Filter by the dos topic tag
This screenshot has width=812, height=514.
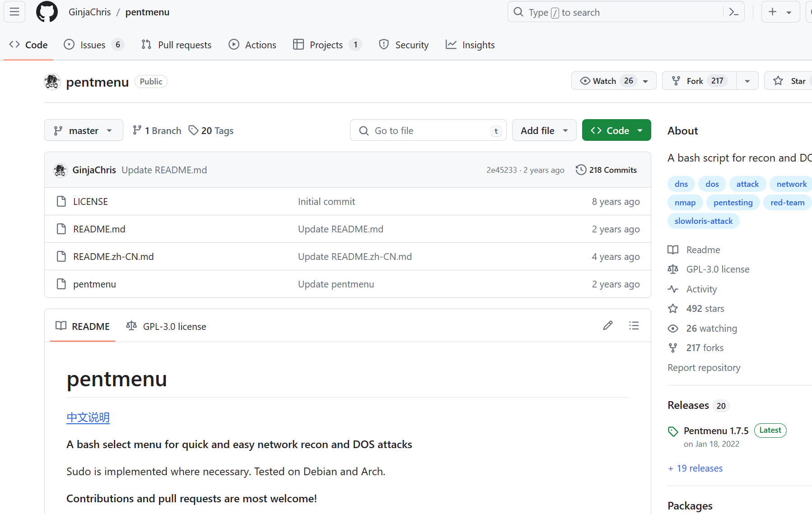[712, 184]
